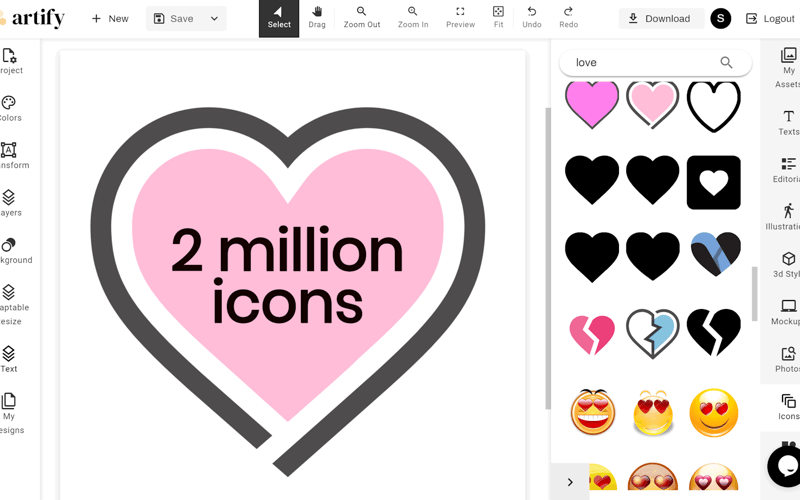Open the Texts tab
The image size is (800, 500).
tap(788, 122)
